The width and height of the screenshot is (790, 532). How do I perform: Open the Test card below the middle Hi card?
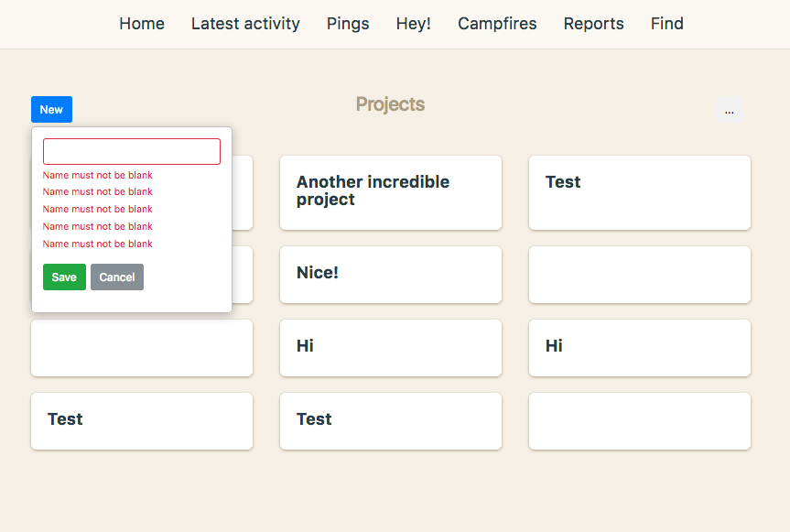click(391, 420)
